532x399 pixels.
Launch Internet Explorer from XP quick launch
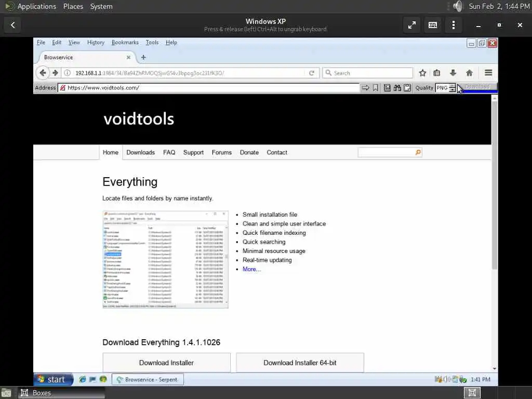coord(83,379)
